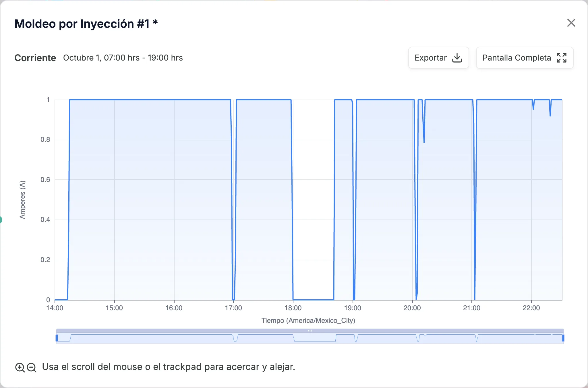Click the scroll-to-zoom hint text
This screenshot has height=388, width=588.
169,367
